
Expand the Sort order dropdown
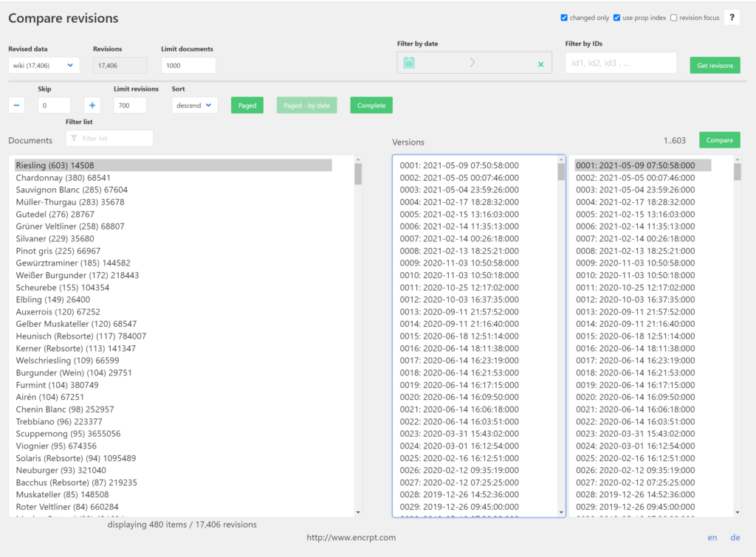tap(194, 105)
